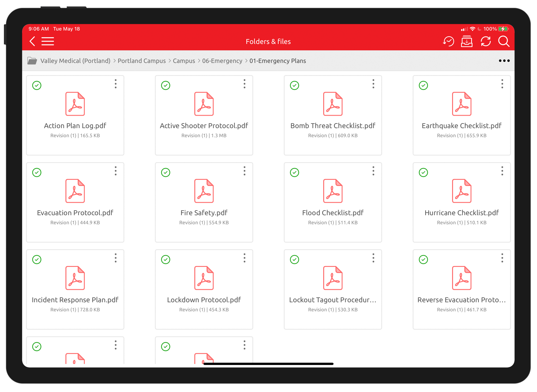Open breadcrumb bar more options ellipsis
The height and width of the screenshot is (392, 537).
coord(504,61)
